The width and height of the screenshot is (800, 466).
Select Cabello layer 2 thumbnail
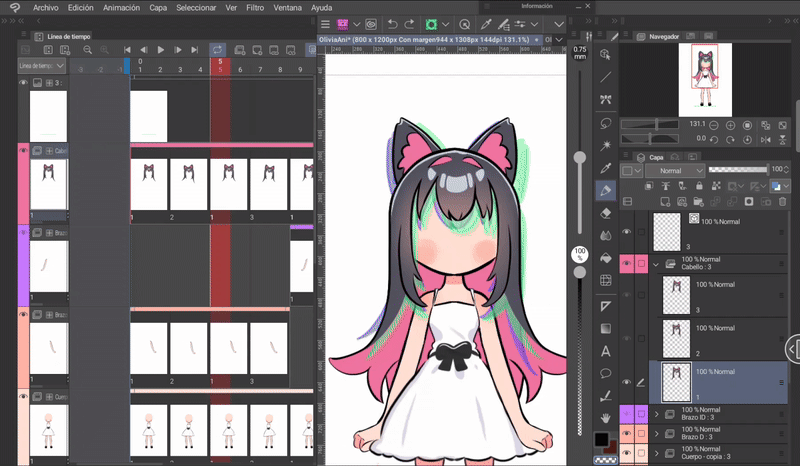coord(676,338)
